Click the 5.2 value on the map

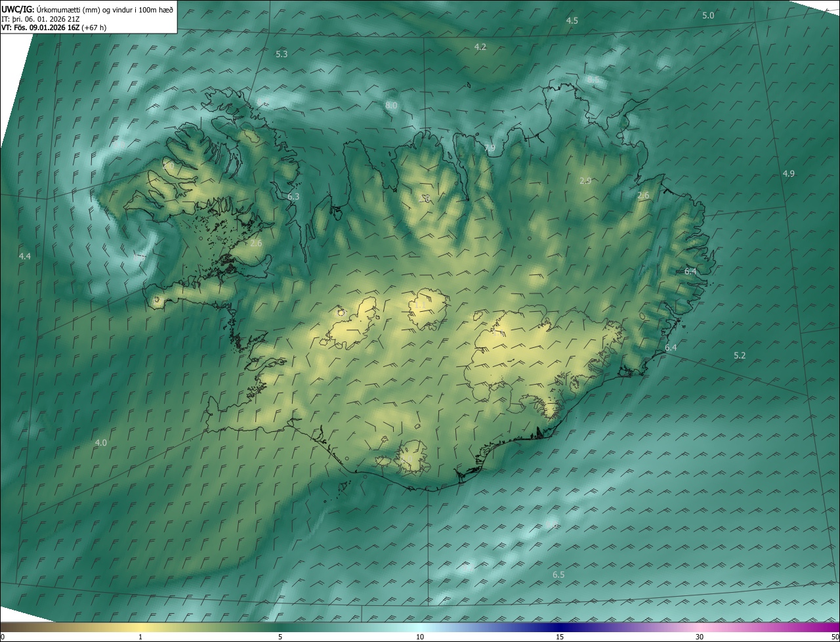tap(740, 356)
